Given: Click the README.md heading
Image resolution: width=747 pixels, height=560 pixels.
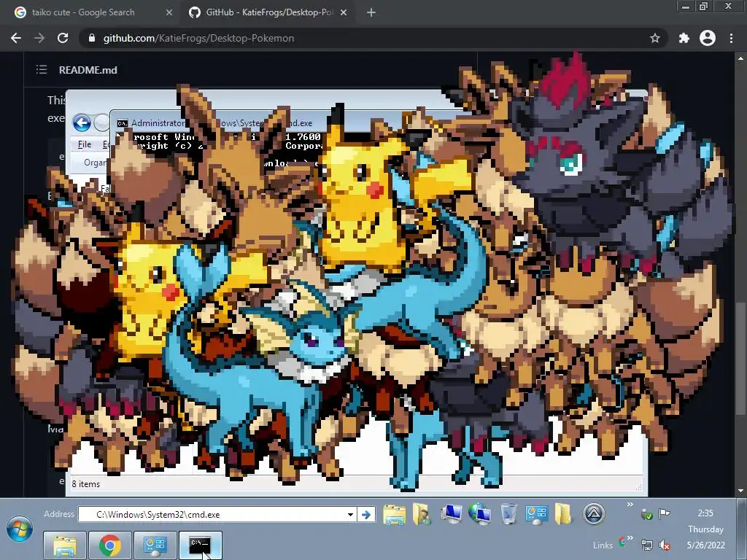Looking at the screenshot, I should pyautogui.click(x=88, y=70).
